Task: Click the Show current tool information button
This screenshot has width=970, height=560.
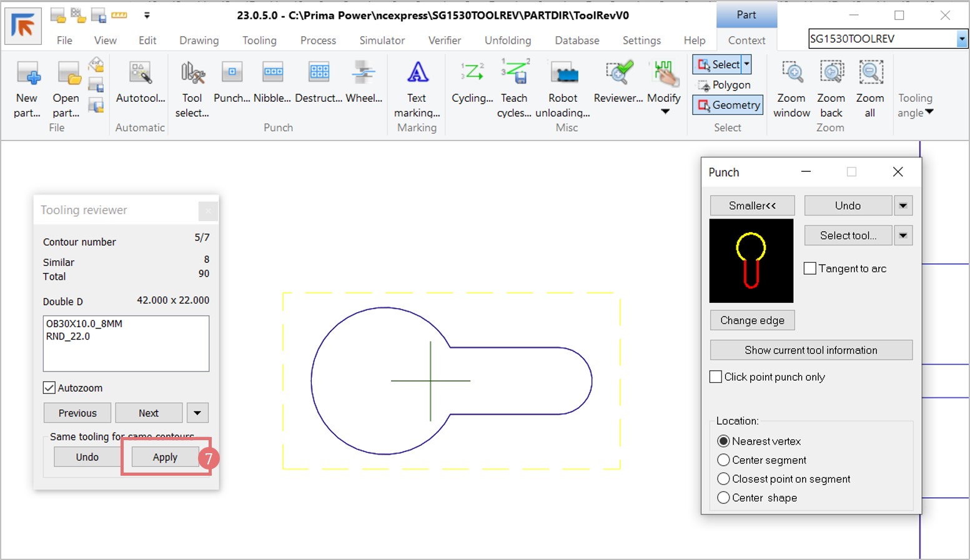Action: pyautogui.click(x=811, y=350)
